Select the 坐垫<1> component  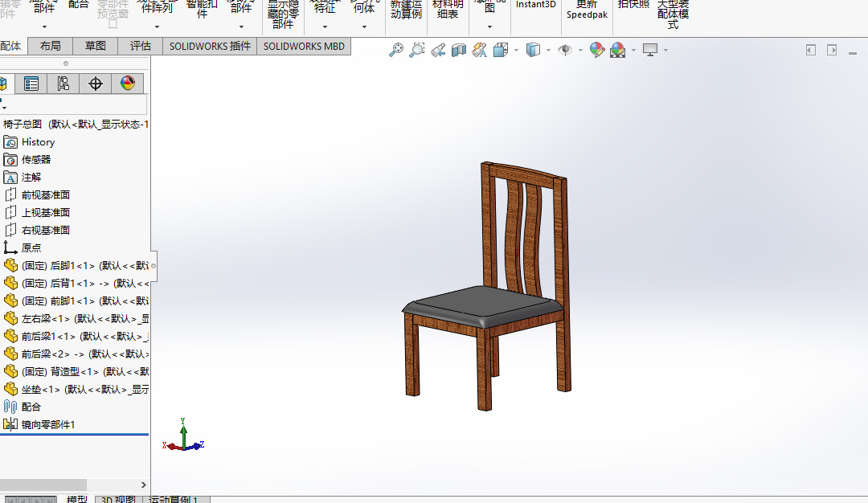(76, 390)
